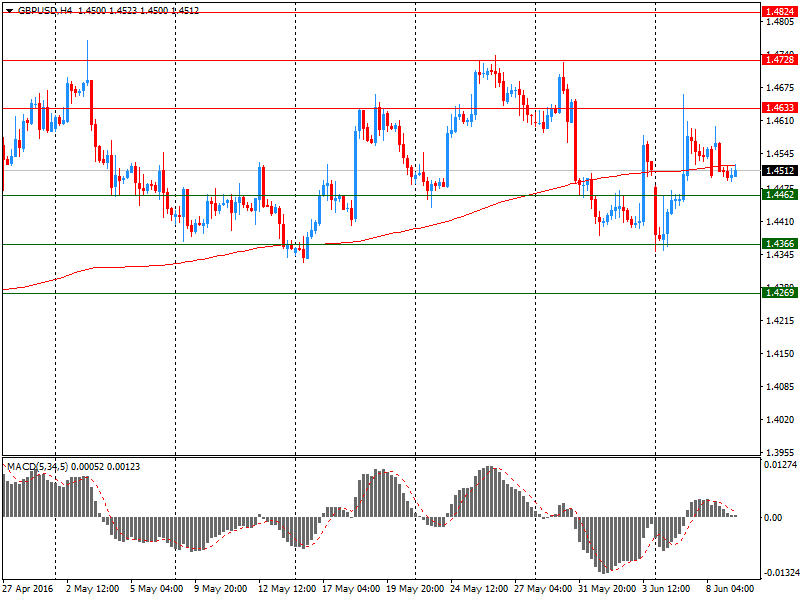Select the green 1.4269 support price label

[778, 293]
